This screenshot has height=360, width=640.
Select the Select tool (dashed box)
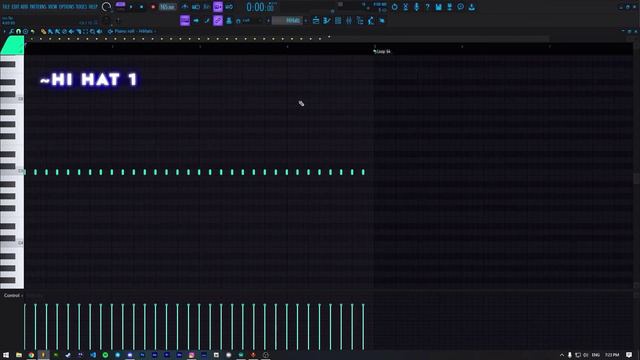click(85, 31)
